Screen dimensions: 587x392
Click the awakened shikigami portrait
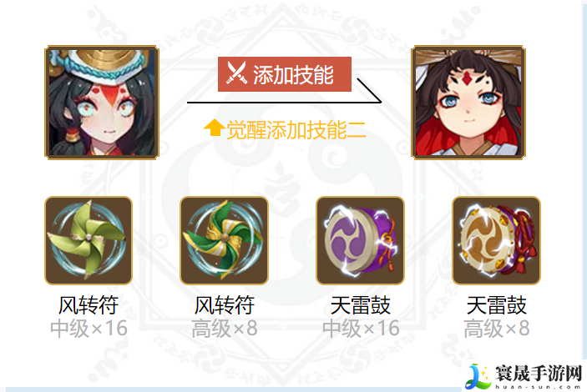(468, 103)
